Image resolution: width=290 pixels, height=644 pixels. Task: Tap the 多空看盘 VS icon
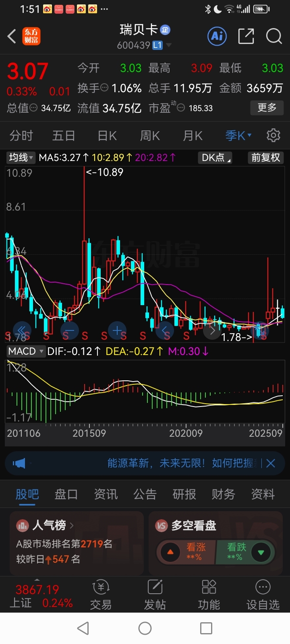(x=162, y=525)
